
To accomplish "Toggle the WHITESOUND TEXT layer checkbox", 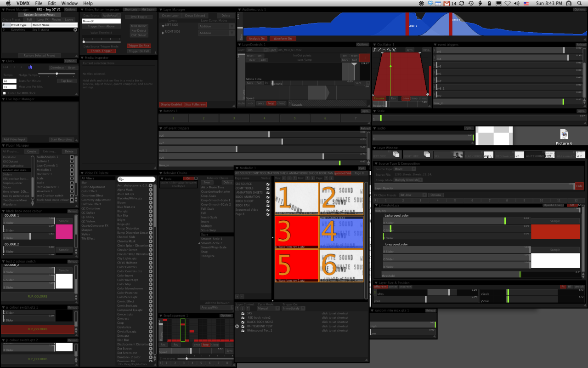I will pyautogui.click(x=243, y=326).
